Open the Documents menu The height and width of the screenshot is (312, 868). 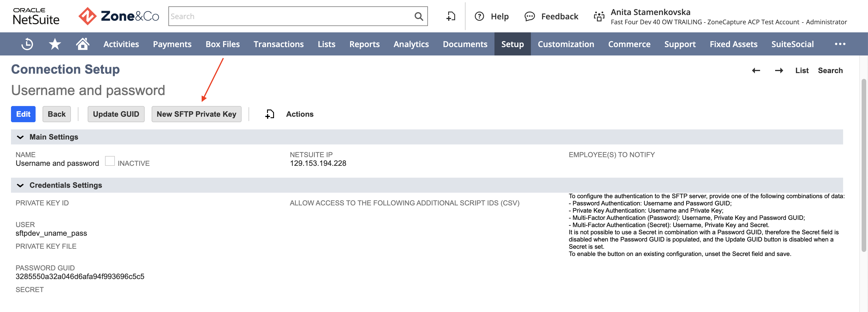tap(465, 44)
